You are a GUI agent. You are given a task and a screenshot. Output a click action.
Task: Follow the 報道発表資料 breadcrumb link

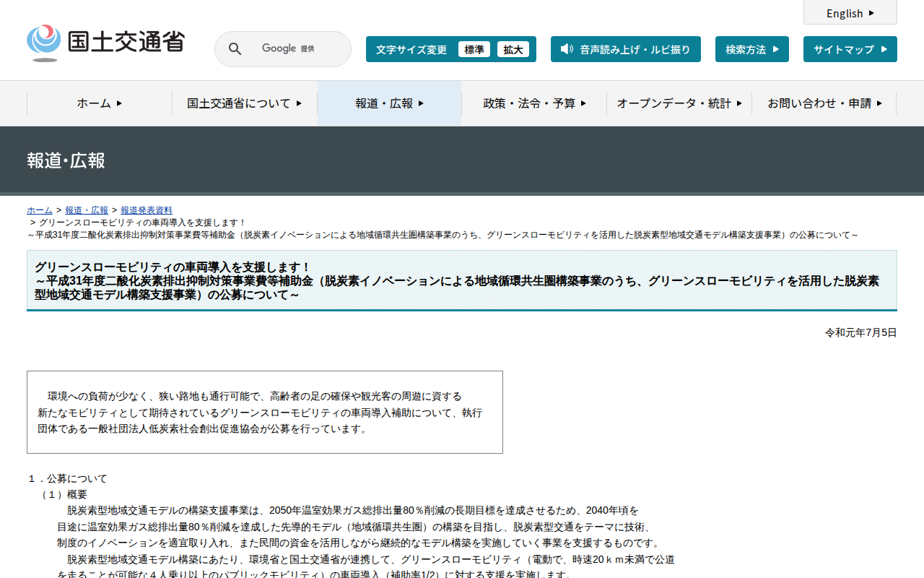coord(147,210)
